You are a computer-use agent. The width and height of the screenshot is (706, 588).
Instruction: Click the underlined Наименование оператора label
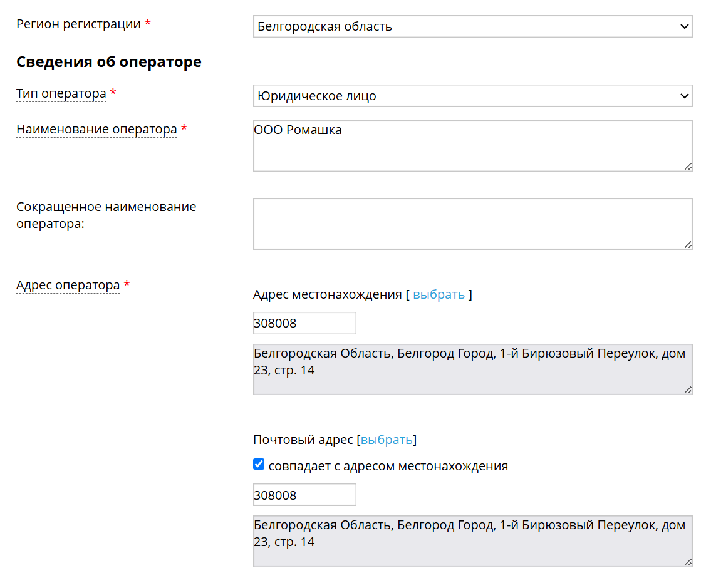(97, 130)
